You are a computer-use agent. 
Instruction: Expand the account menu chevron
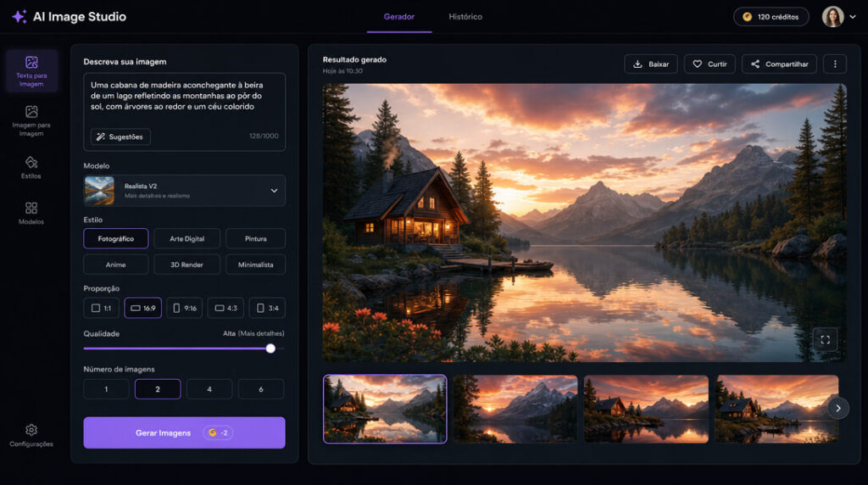(853, 17)
